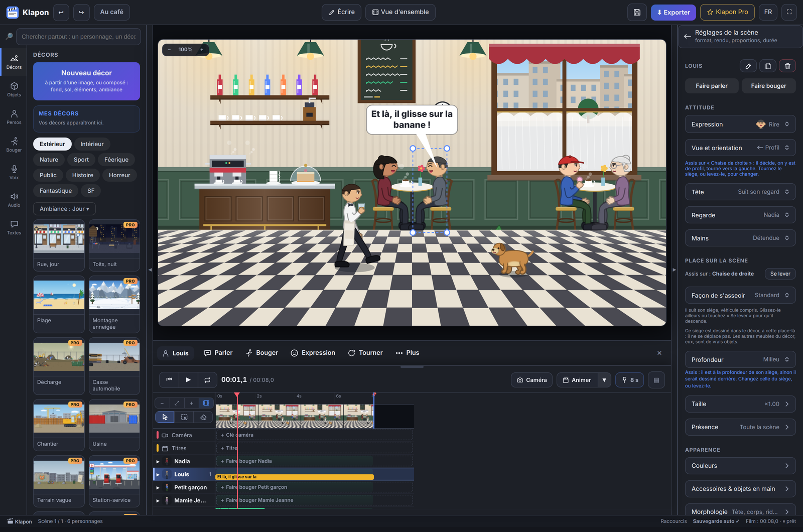
Task: Open the Vue et orientation dropdown
Action: pos(740,148)
